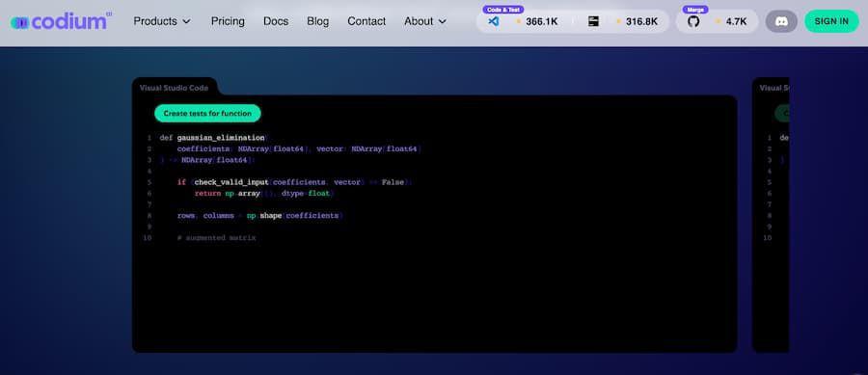
Task: Click Create tests for function button
Action: coord(207,114)
